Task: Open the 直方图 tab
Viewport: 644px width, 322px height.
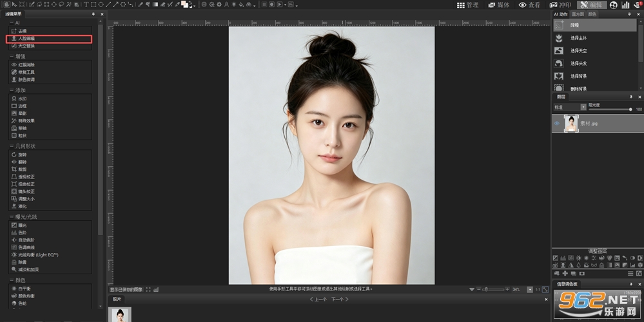Action: (x=578, y=14)
